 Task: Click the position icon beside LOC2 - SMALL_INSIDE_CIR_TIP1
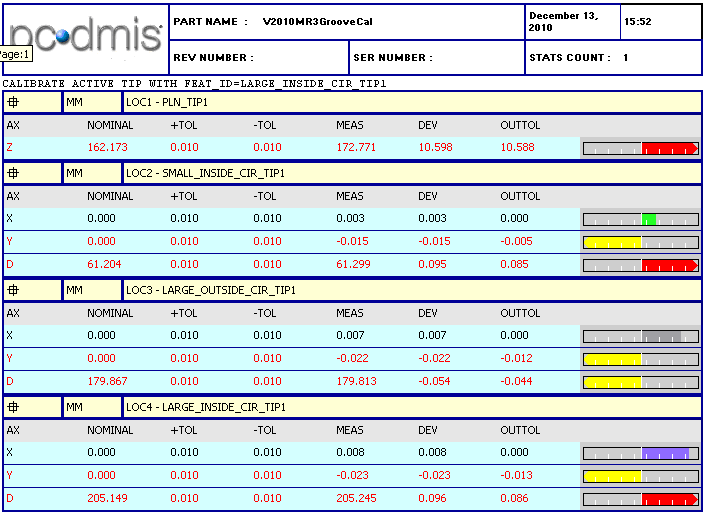coord(14,173)
